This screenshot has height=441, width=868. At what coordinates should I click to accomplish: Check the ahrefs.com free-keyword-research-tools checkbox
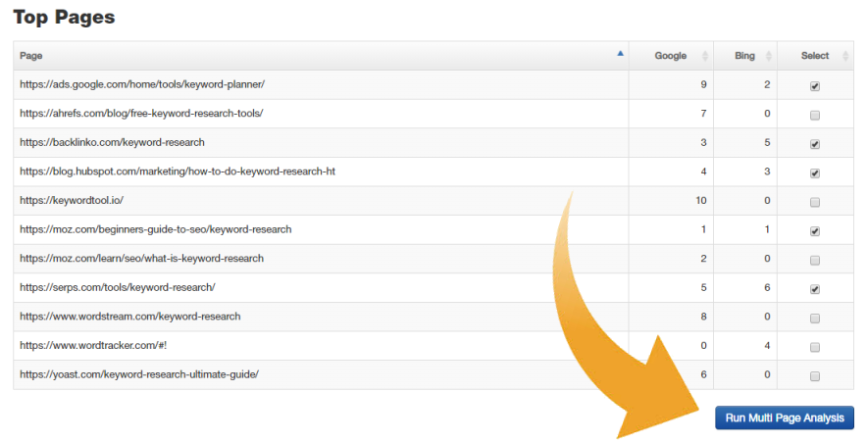[x=815, y=115]
